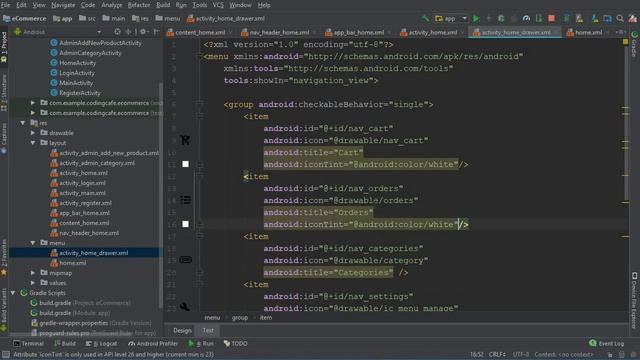Open the app run configuration dropdown
Viewport: 640px width, 360px height.
[451, 18]
